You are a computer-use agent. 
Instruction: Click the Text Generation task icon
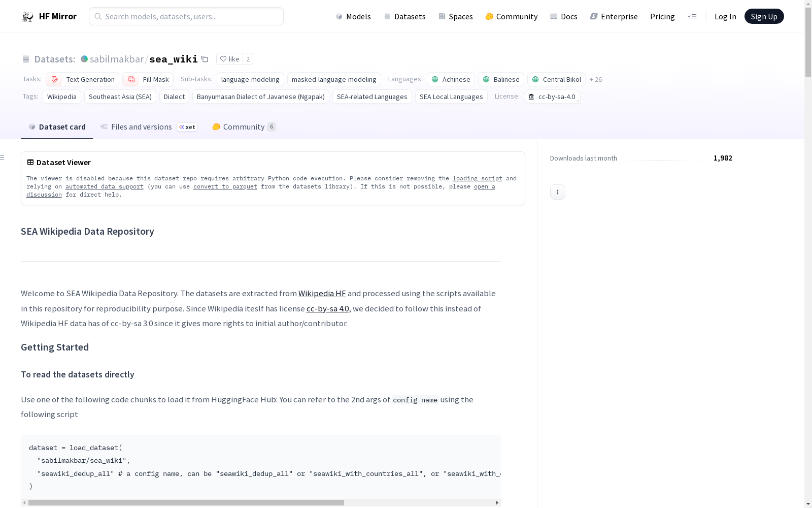pos(55,79)
